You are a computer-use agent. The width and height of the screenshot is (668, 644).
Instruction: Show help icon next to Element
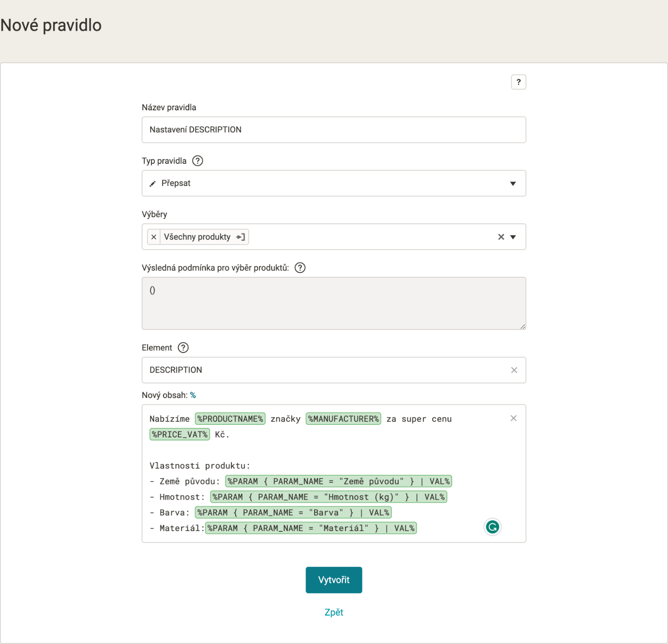[x=183, y=347]
